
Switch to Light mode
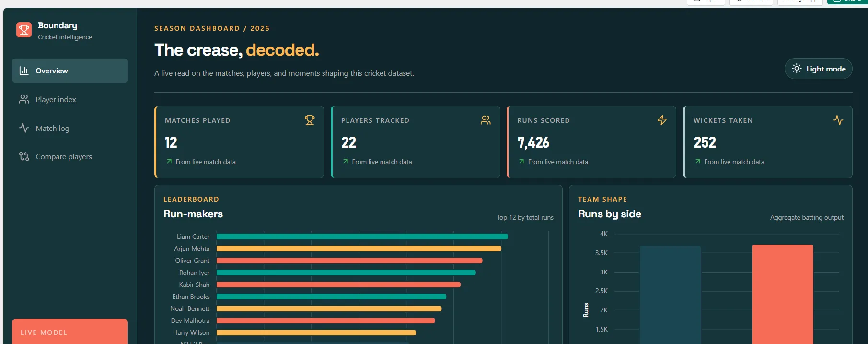(x=819, y=69)
